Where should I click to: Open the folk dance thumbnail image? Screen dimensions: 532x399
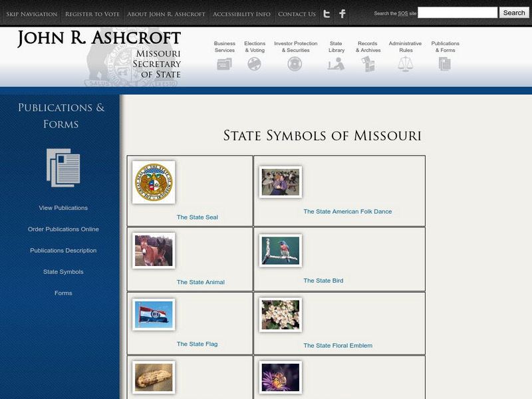(281, 182)
